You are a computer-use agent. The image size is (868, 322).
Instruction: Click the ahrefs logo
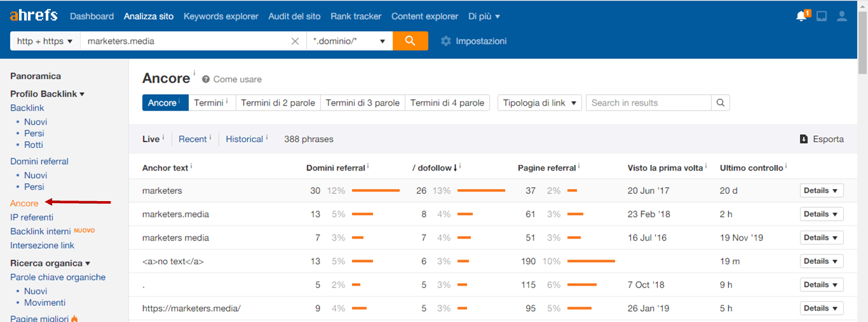[x=34, y=15]
